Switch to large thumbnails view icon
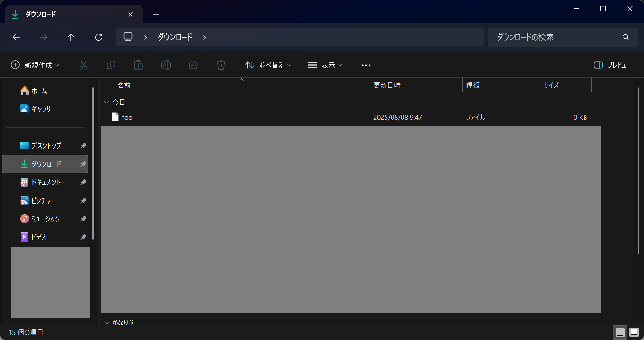Screen dimensions: 644x340 pyautogui.click(x=634, y=332)
